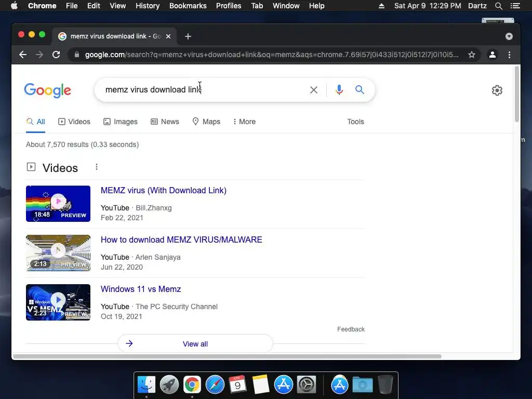The image size is (532, 399).
Task: Open the Chrome profile avatar icon
Action: tap(493, 55)
